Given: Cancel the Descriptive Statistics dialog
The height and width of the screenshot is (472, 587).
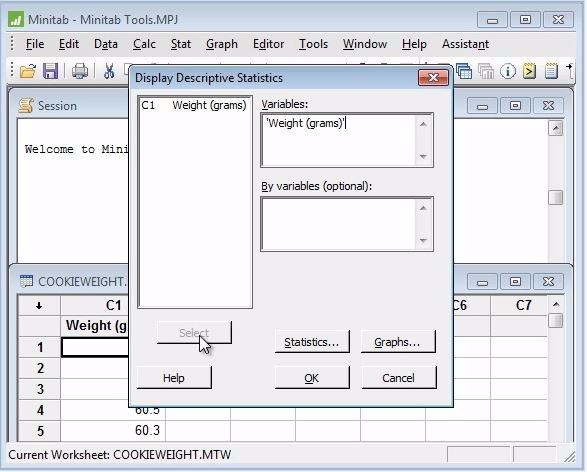Looking at the screenshot, I should click(x=399, y=378).
